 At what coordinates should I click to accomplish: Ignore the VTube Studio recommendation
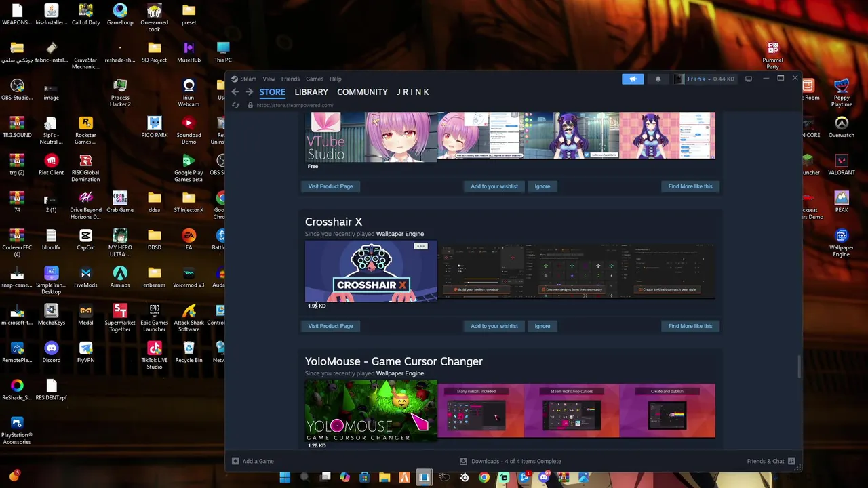(542, 186)
